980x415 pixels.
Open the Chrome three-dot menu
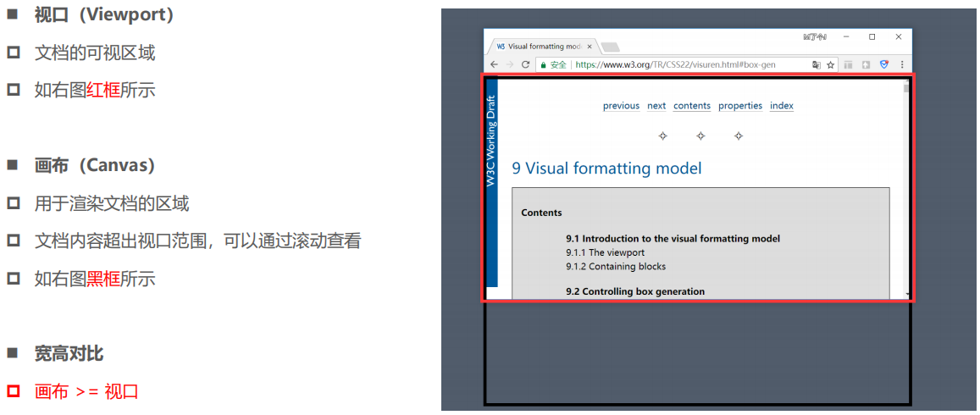tap(902, 64)
